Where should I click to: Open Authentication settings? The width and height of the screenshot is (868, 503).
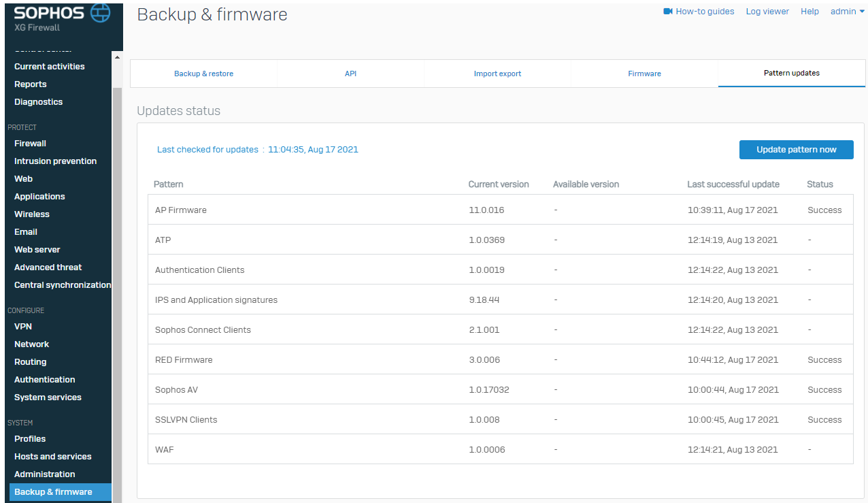coord(45,380)
